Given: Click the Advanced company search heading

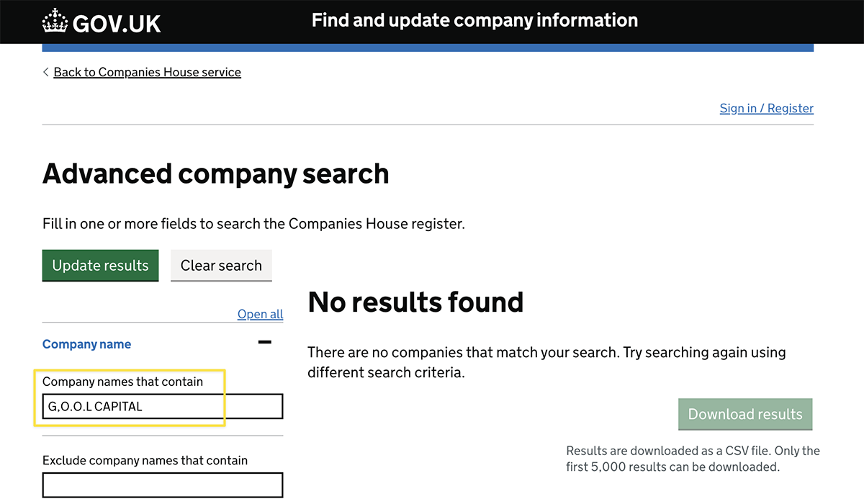Looking at the screenshot, I should click(215, 174).
